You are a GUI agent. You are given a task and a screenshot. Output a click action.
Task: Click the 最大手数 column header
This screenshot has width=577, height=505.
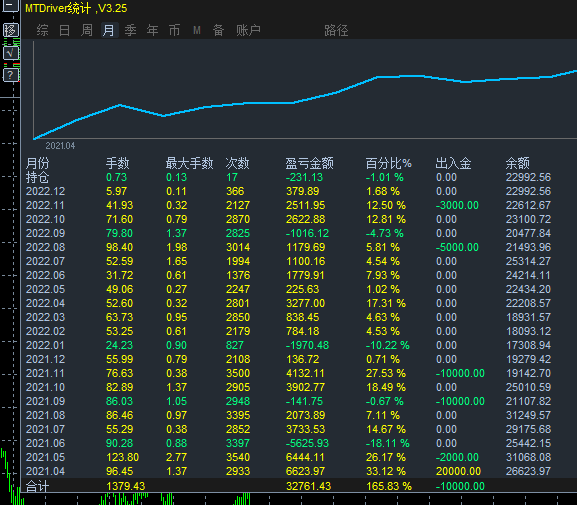pos(190,163)
